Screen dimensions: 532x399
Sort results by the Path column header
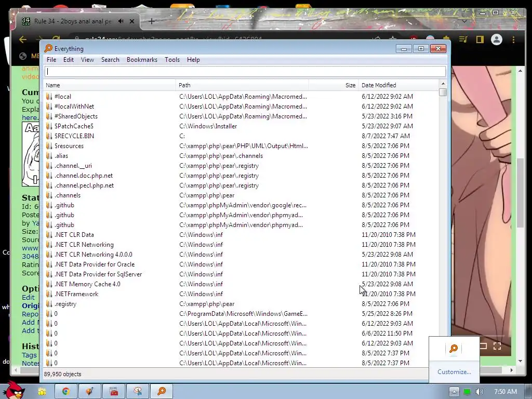coord(242,85)
